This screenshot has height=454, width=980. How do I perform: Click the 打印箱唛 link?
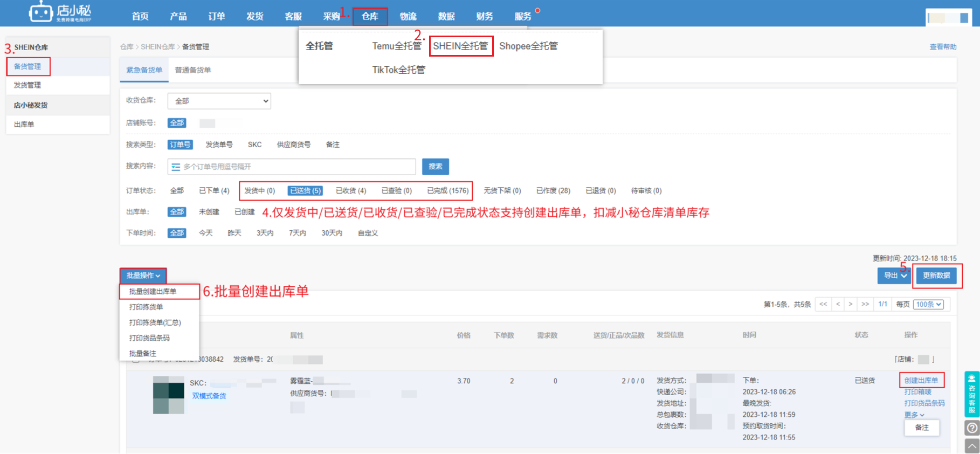pos(917,392)
